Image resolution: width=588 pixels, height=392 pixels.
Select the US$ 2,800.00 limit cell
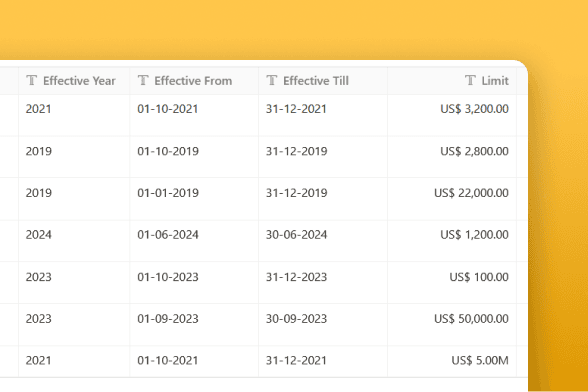(452, 157)
